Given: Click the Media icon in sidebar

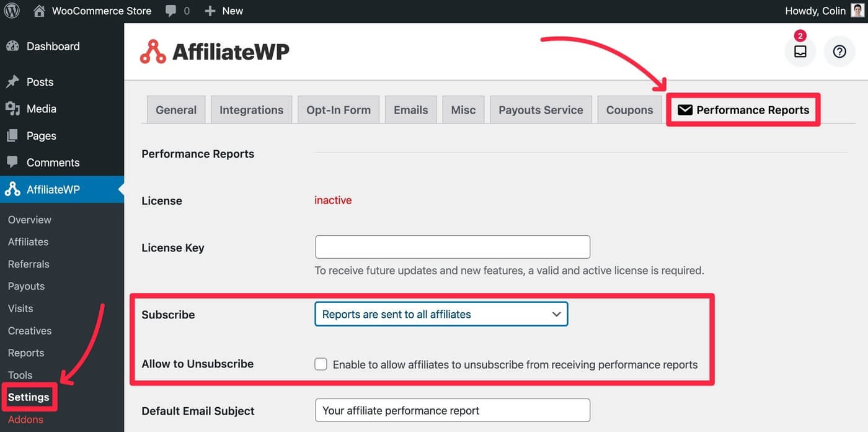Looking at the screenshot, I should click(12, 109).
